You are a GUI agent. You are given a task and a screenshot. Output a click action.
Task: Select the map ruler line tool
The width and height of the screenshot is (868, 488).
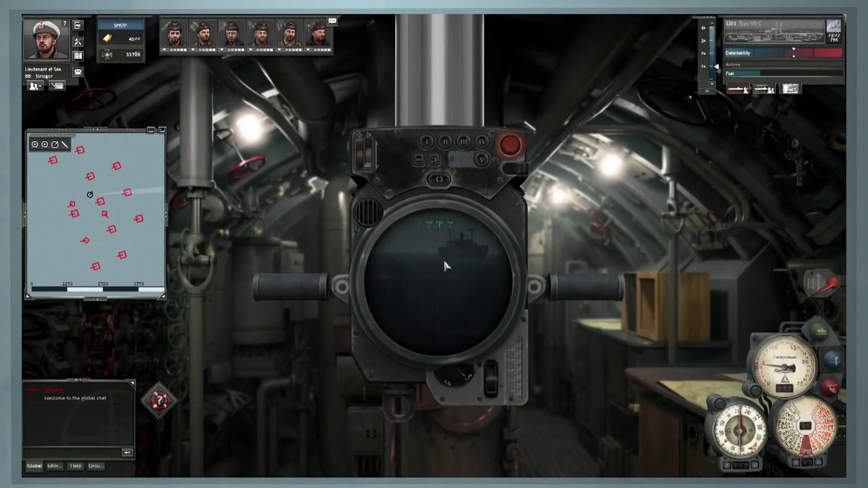click(65, 144)
